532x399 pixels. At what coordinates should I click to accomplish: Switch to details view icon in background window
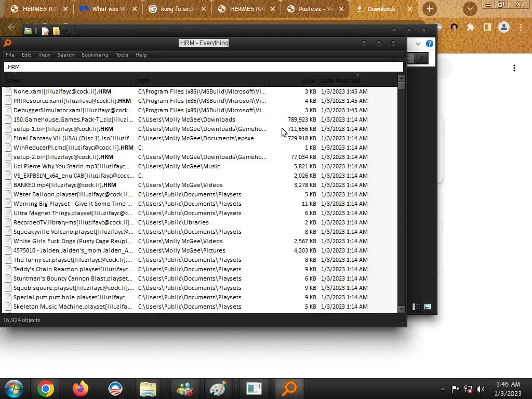click(x=416, y=307)
